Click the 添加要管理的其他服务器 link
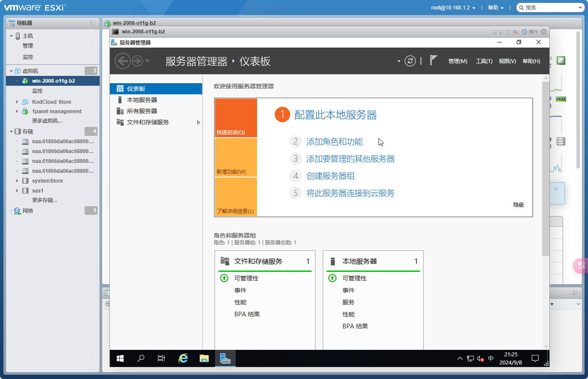Viewport: 588px width, 379px height. [350, 159]
